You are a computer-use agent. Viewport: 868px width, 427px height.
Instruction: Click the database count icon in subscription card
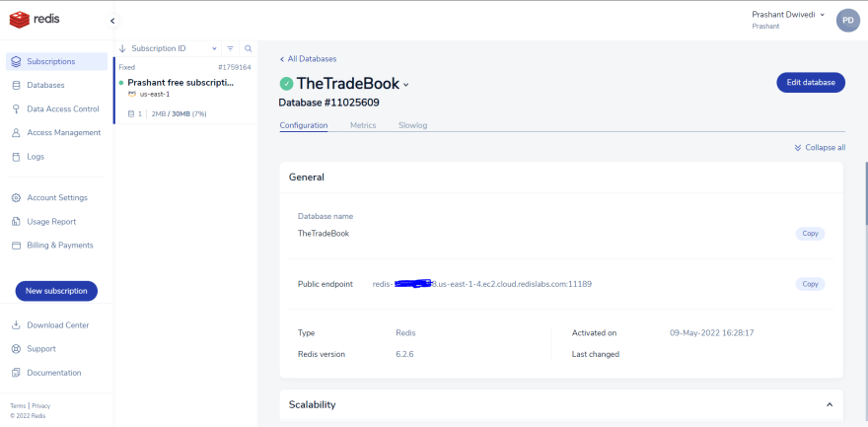[x=131, y=114]
